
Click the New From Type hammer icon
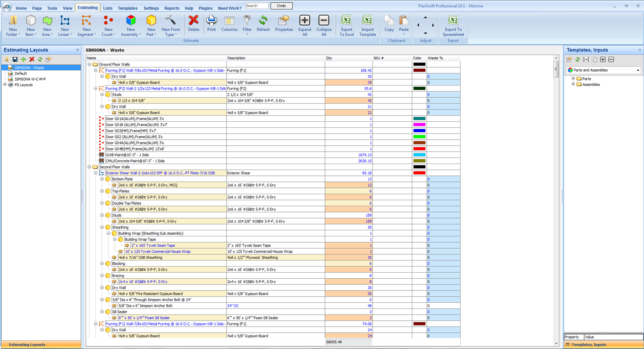(x=171, y=21)
